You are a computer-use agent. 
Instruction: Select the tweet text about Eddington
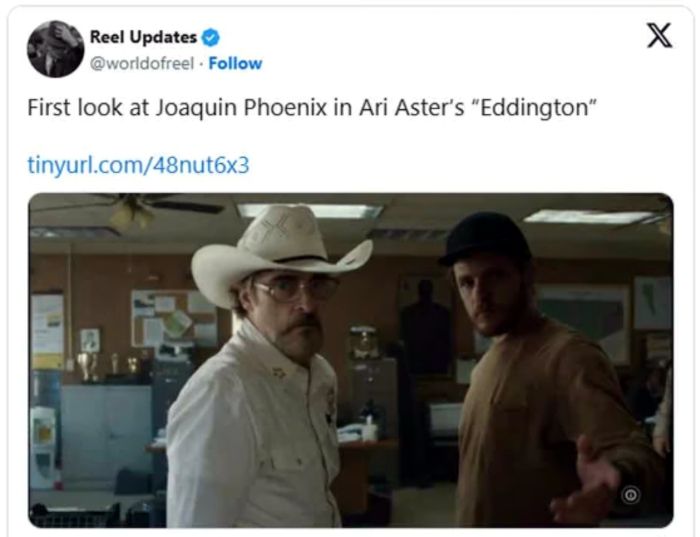tap(312, 108)
